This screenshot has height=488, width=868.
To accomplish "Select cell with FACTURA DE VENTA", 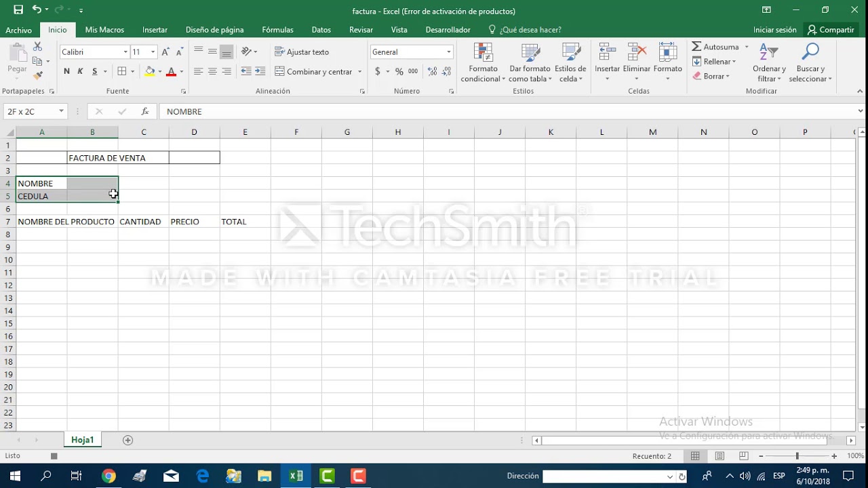I will click(x=118, y=158).
